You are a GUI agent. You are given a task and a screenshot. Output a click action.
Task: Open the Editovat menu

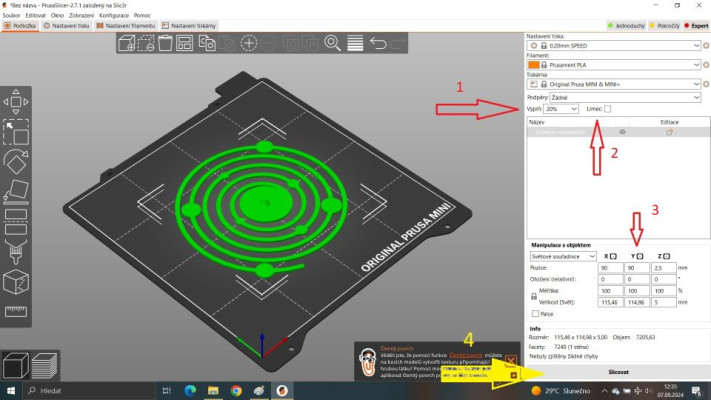point(35,15)
